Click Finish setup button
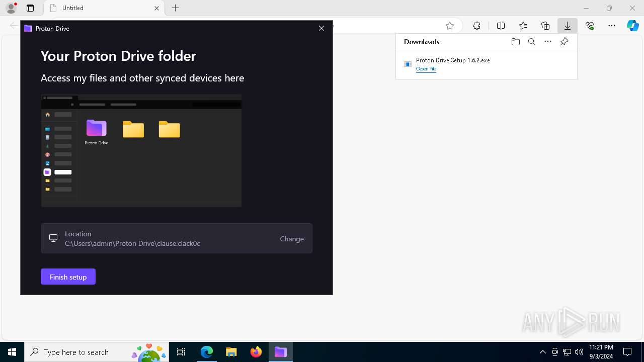Viewport: 644px width, 362px height. (68, 277)
